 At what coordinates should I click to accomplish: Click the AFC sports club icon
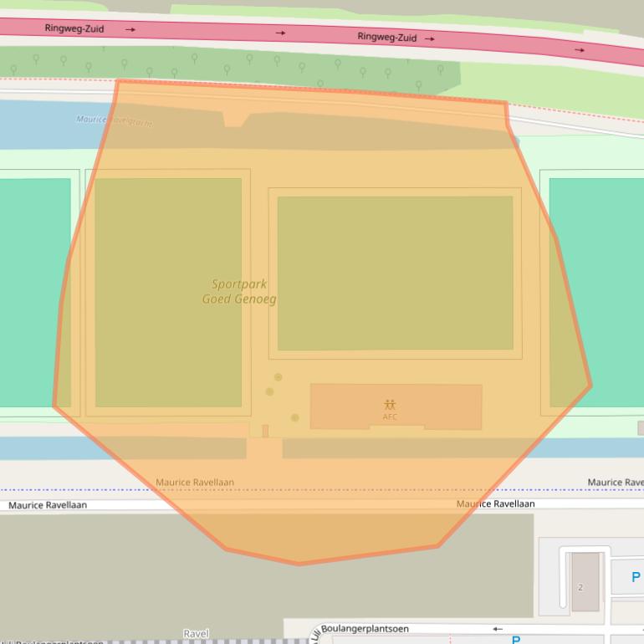pos(390,405)
